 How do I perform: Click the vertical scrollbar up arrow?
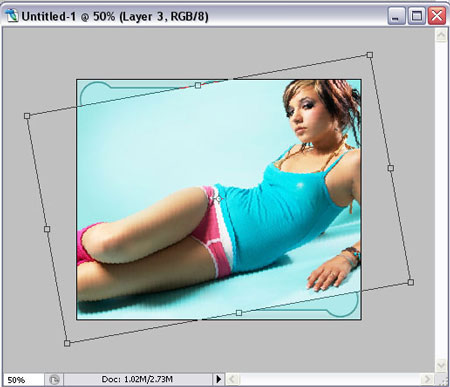point(441,35)
